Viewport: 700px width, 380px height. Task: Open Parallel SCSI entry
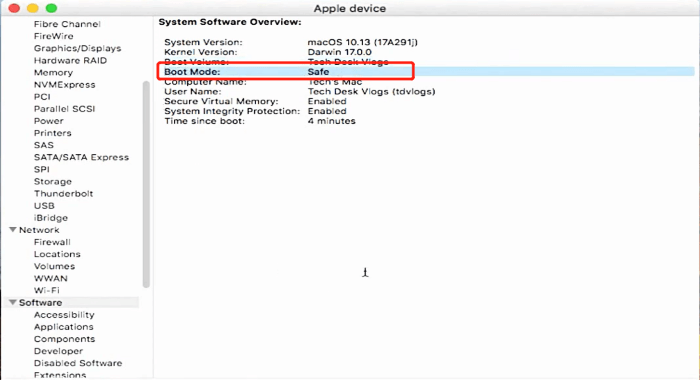click(64, 109)
